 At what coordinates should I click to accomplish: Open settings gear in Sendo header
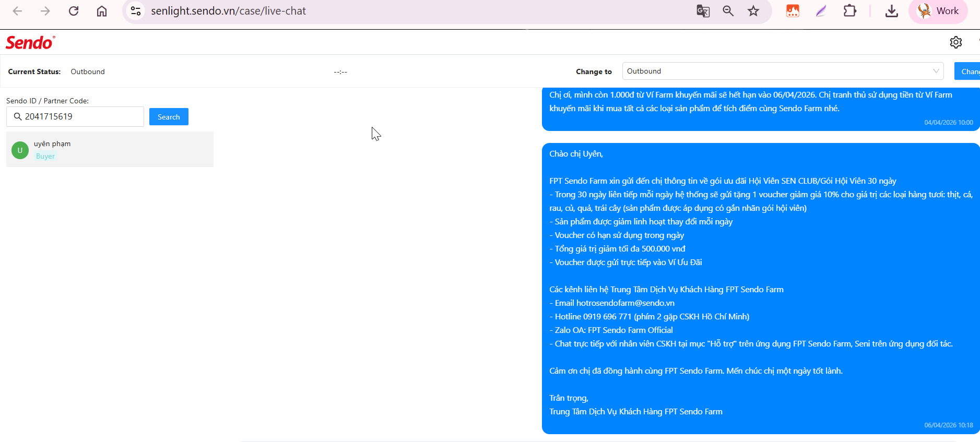[956, 42]
